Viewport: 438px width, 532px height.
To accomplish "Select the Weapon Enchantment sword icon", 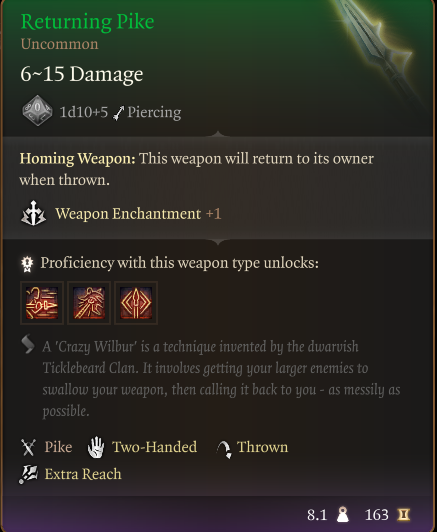I will pyautogui.click(x=33, y=213).
